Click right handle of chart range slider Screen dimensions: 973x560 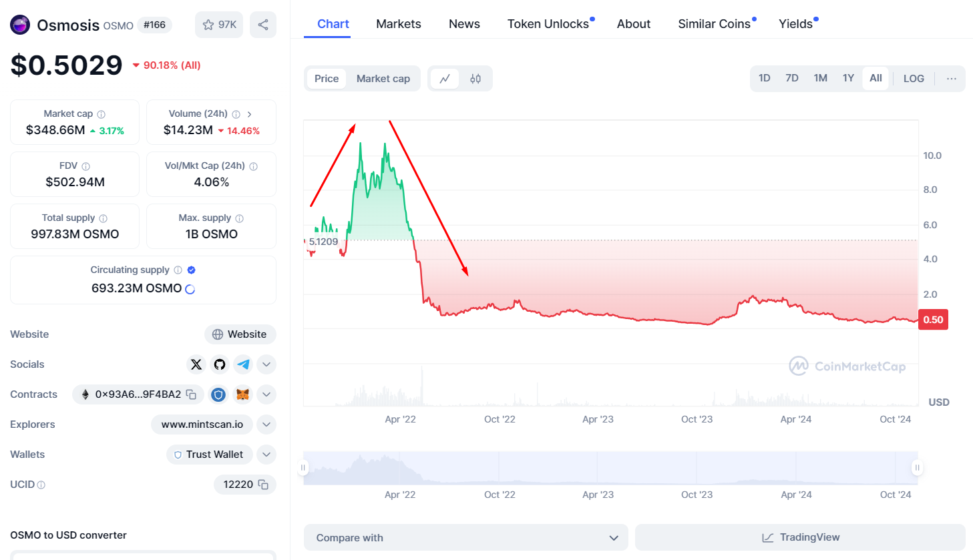tap(918, 468)
